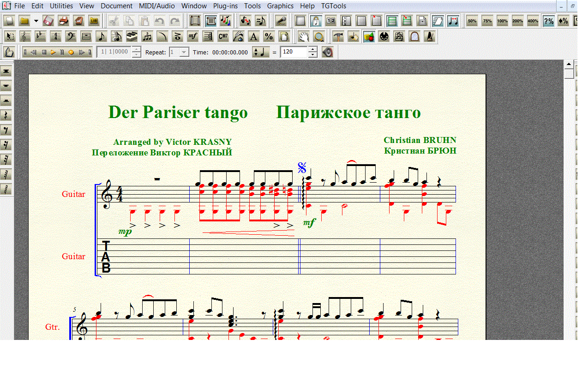This screenshot has height=375, width=588.
Task: Click the tempo field showing 120
Action: [294, 52]
